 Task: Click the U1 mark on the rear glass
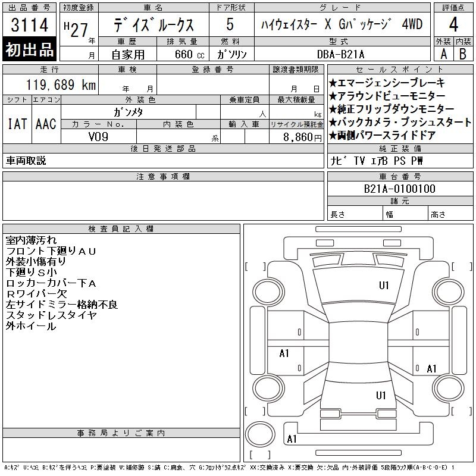tap(381, 395)
